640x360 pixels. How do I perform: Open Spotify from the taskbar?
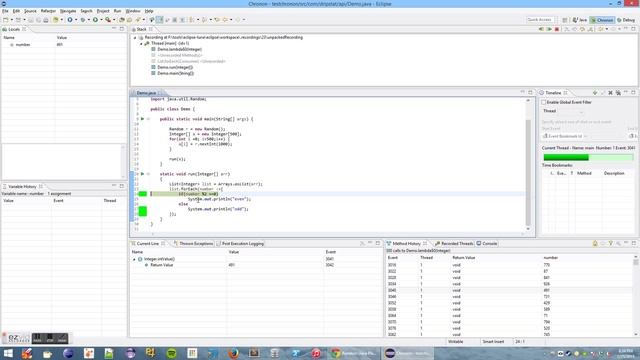tap(171, 353)
